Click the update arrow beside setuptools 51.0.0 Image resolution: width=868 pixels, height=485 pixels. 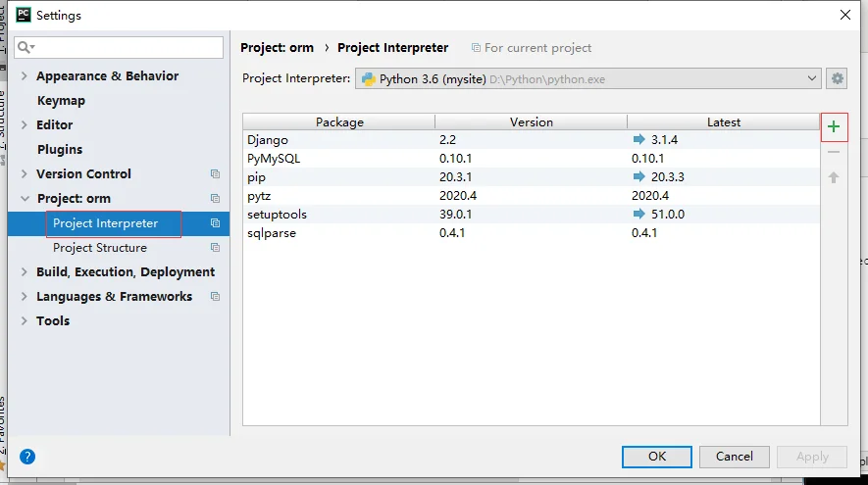point(638,214)
